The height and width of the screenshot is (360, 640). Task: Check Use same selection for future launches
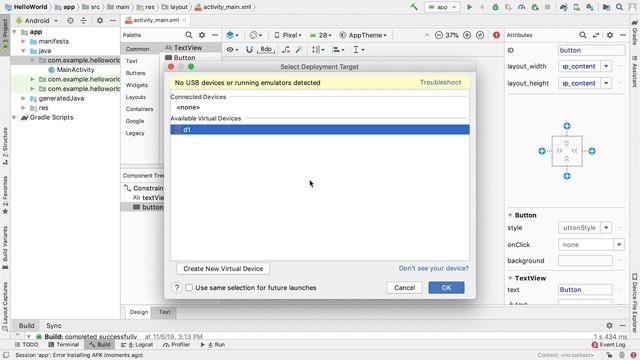pyautogui.click(x=189, y=288)
